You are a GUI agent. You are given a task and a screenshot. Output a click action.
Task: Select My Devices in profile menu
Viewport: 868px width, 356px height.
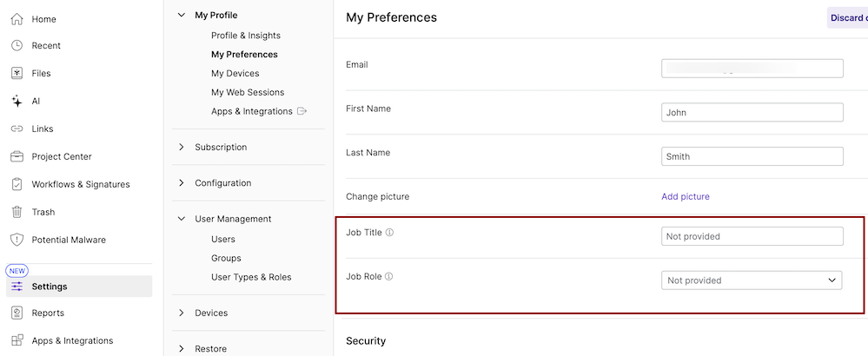[x=235, y=74]
